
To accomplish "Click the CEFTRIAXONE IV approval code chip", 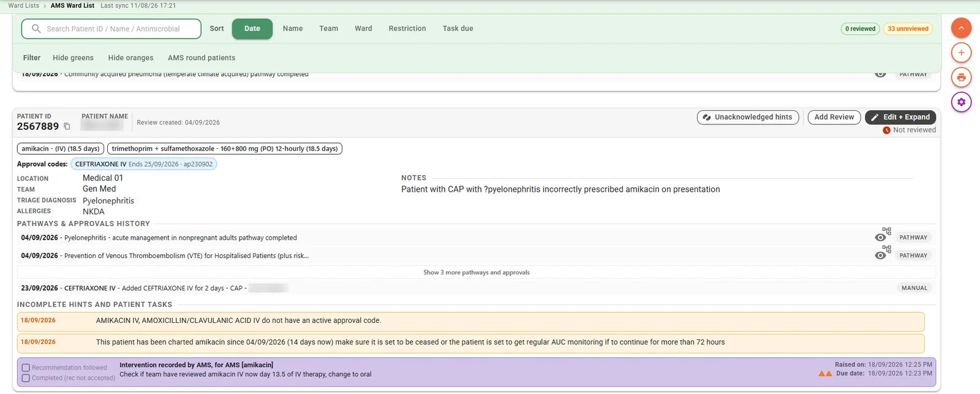I will pyautogui.click(x=144, y=164).
